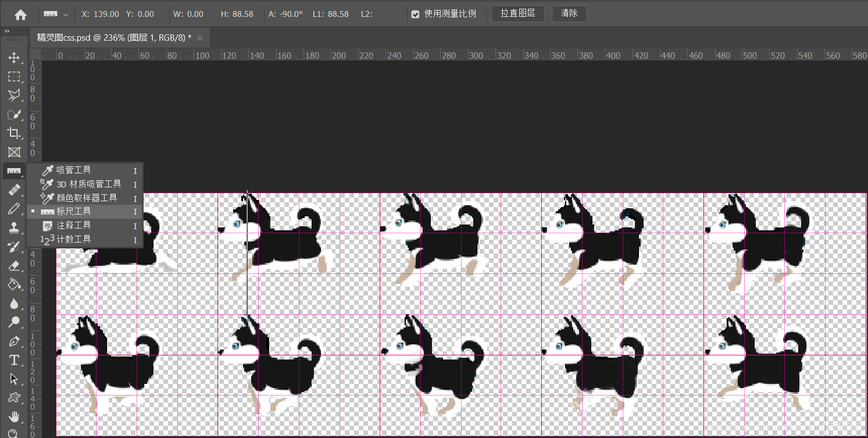Select the Dodge tool

pyautogui.click(x=14, y=322)
